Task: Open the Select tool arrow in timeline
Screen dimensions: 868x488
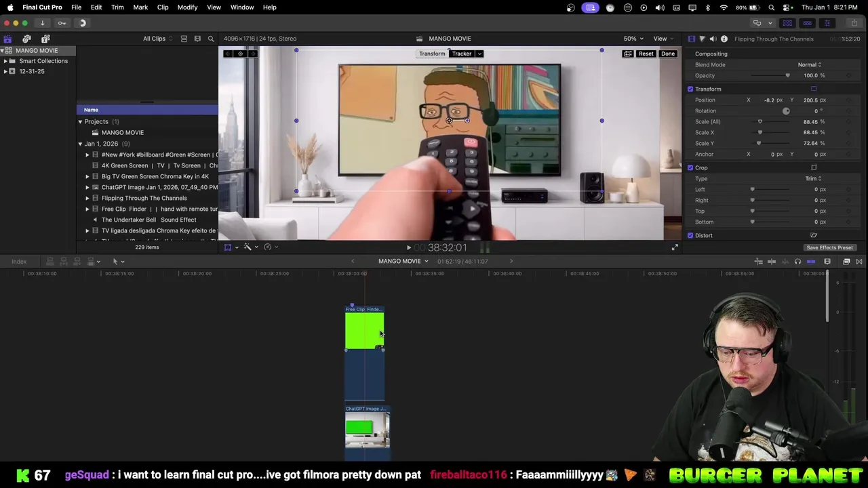Action: point(115,262)
